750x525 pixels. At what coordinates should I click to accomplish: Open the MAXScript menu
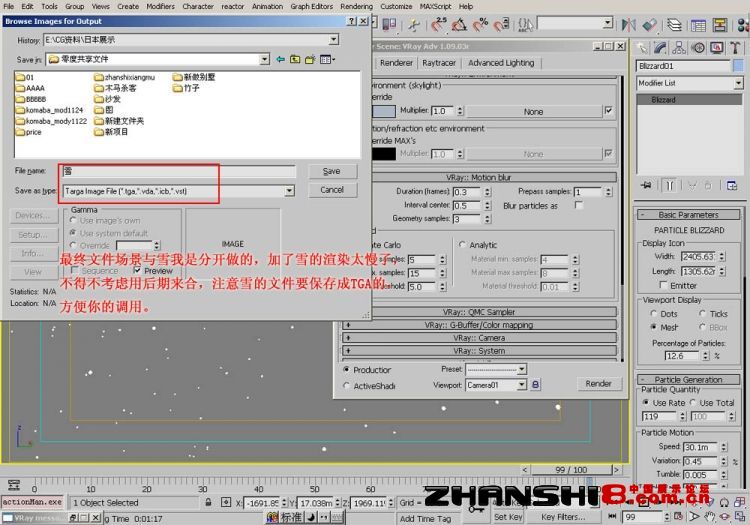coord(435,6)
